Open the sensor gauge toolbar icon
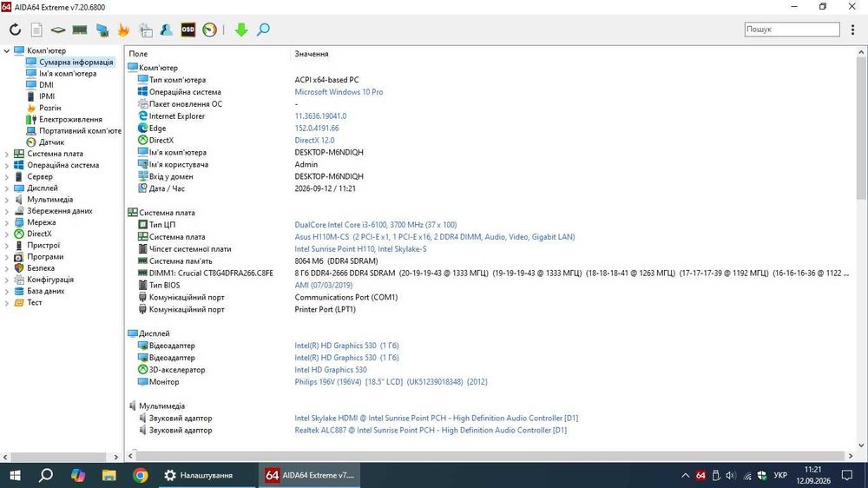 tap(209, 30)
